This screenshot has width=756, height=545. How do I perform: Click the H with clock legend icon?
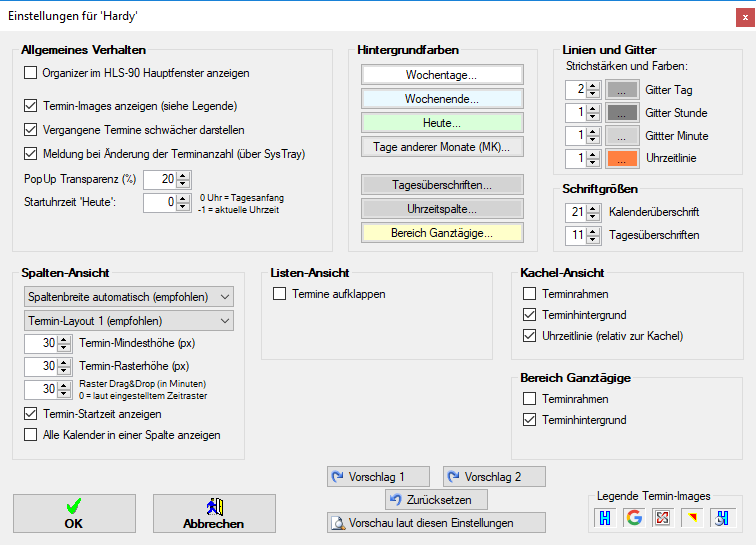coord(718,517)
